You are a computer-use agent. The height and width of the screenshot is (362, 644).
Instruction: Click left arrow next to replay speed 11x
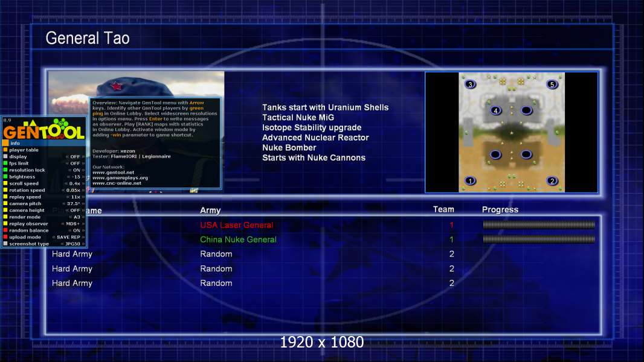[68, 197]
